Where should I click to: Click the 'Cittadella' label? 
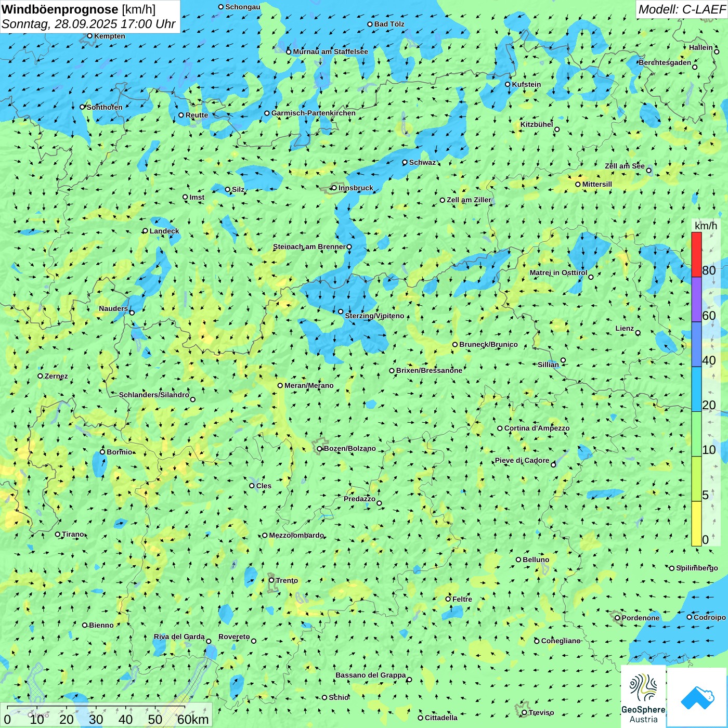click(441, 718)
